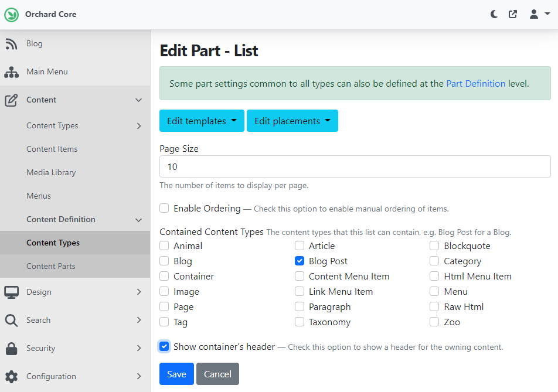Collapse the Content section chevron
This screenshot has width=558, height=392.
139,100
